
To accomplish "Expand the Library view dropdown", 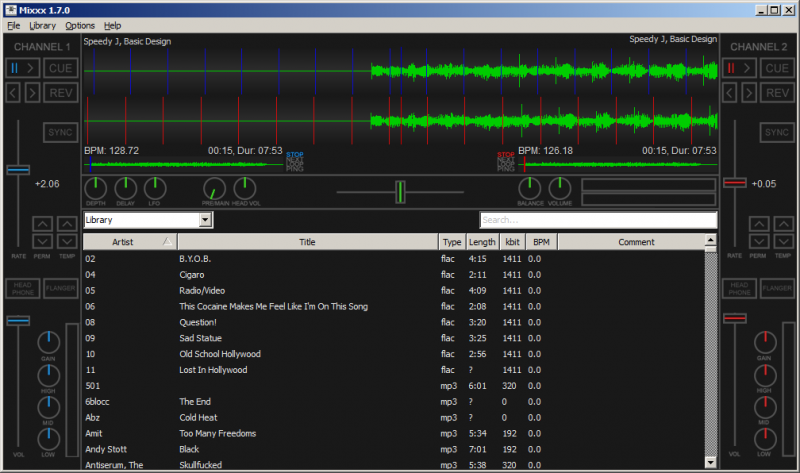I will point(205,220).
